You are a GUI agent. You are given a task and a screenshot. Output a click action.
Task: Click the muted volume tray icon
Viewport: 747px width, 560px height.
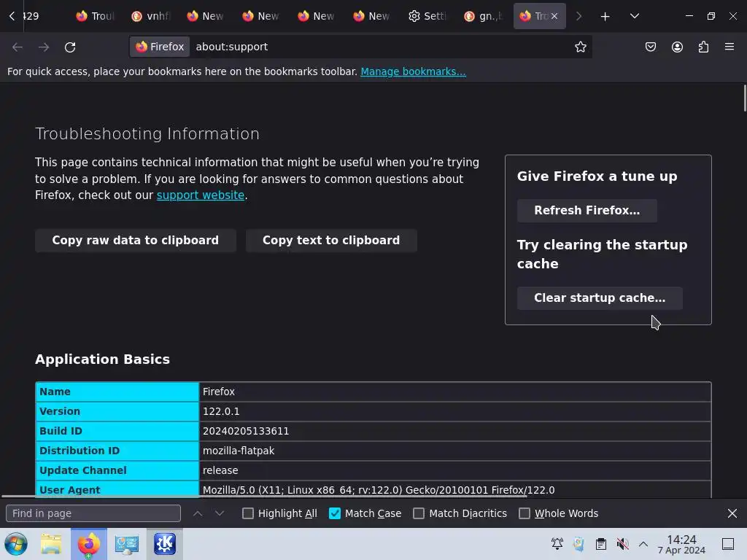[x=622, y=544]
